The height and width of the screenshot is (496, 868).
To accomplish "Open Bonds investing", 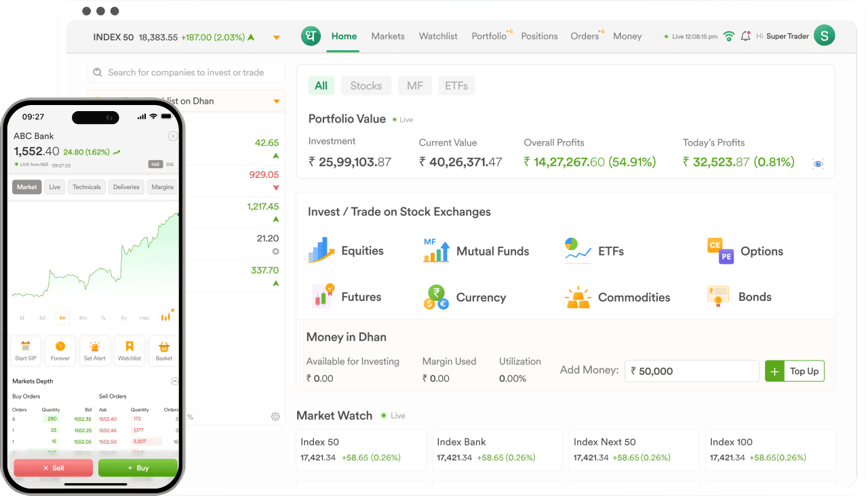I will [x=739, y=297].
